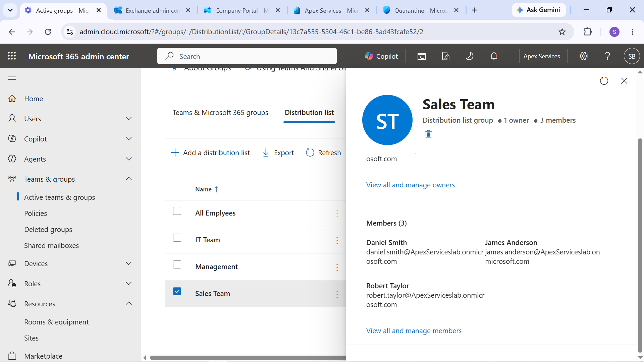Expand the Users navigation section
Image resolution: width=644 pixels, height=362 pixels.
pos(128,119)
